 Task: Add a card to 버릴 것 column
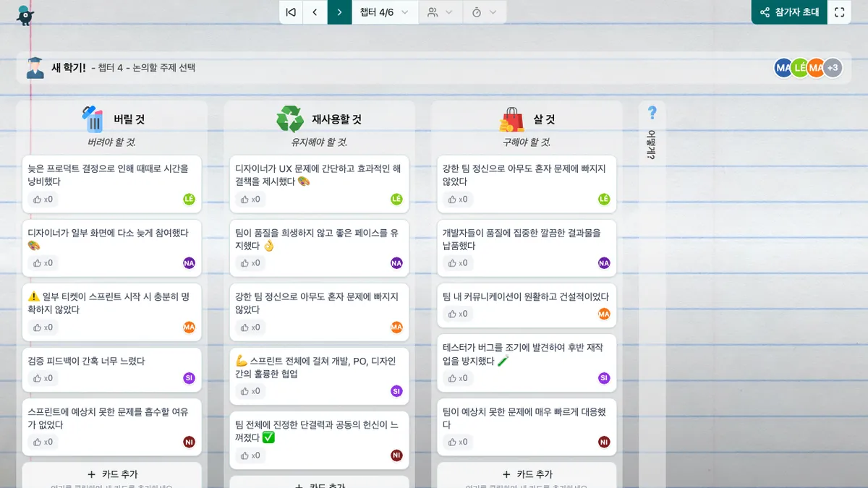click(111, 474)
